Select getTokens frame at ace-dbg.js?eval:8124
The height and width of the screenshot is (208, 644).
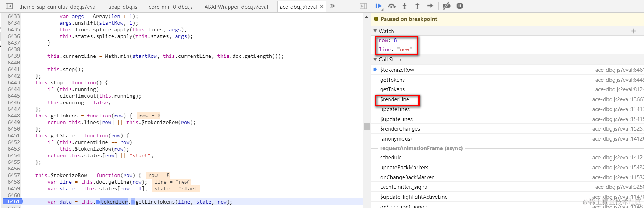pyautogui.click(x=392, y=89)
